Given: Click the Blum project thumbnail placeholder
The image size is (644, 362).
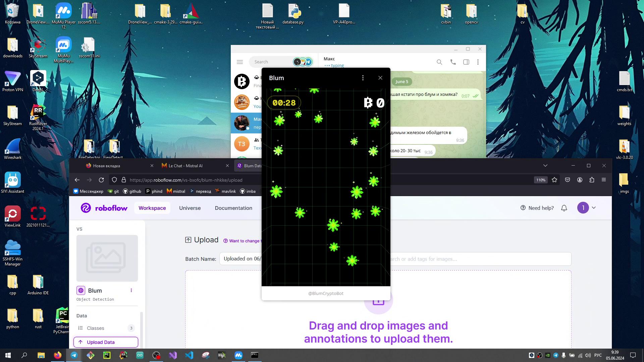Looking at the screenshot, I should [107, 258].
